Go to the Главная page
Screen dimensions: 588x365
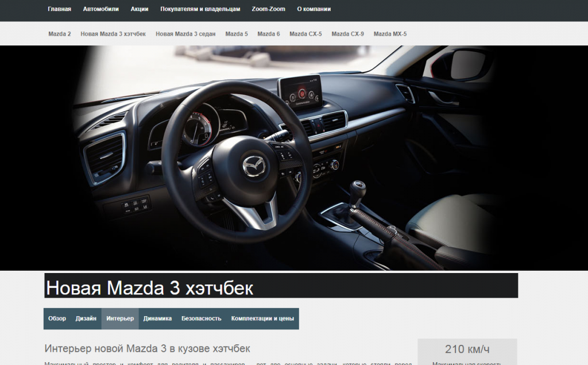tap(59, 9)
